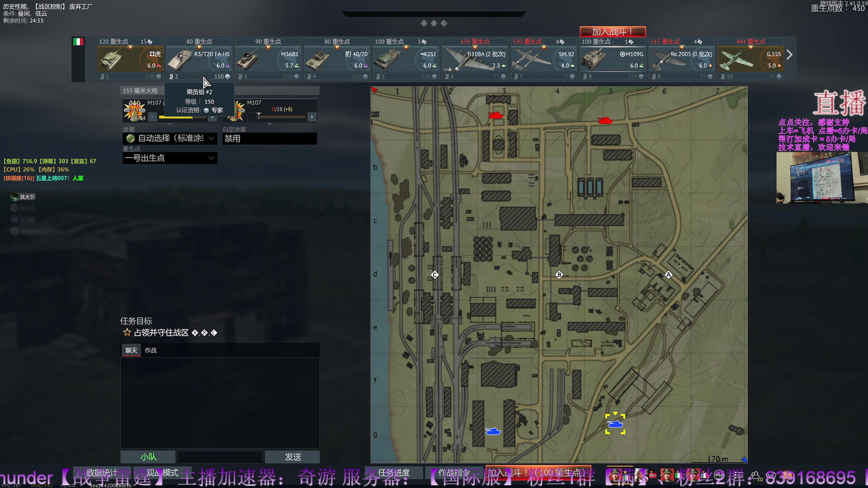The image size is (868, 488).
Task: Open the friends contacts icon showing 10
Action: click(756, 476)
